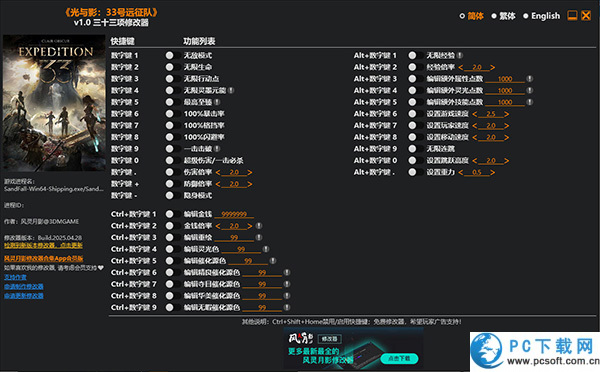Screen dimensions: 600x372
Task: Click the 9999999 money value field
Action: (x=234, y=215)
